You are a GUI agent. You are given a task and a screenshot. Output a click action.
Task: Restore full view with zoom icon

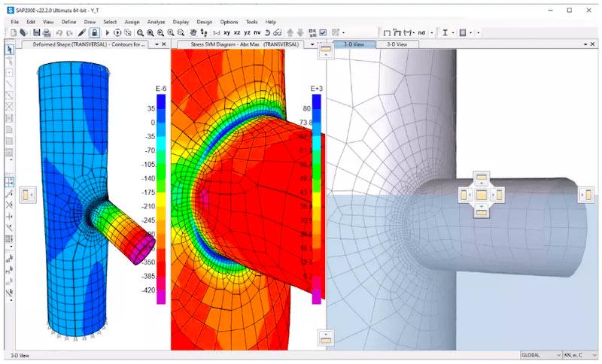click(150, 33)
